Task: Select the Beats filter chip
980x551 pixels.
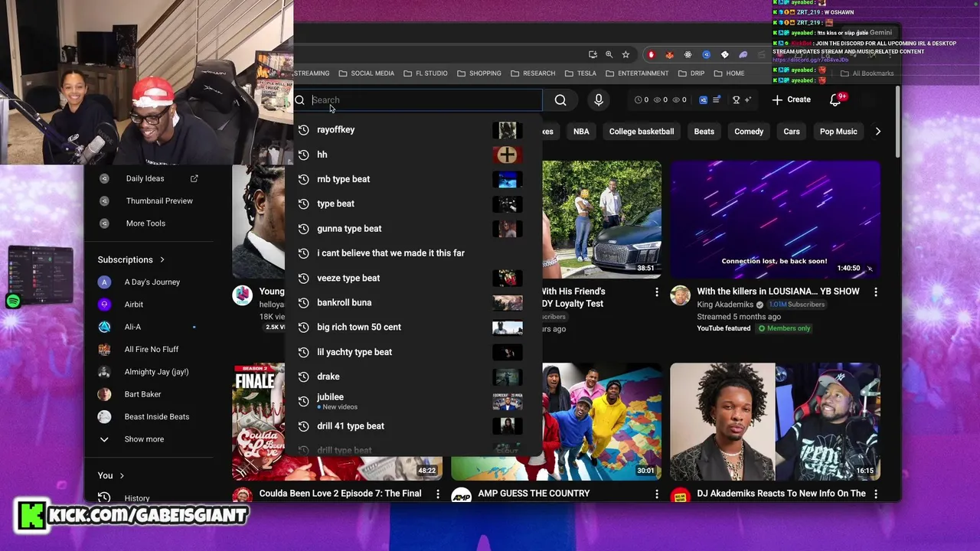Action: [x=704, y=132]
